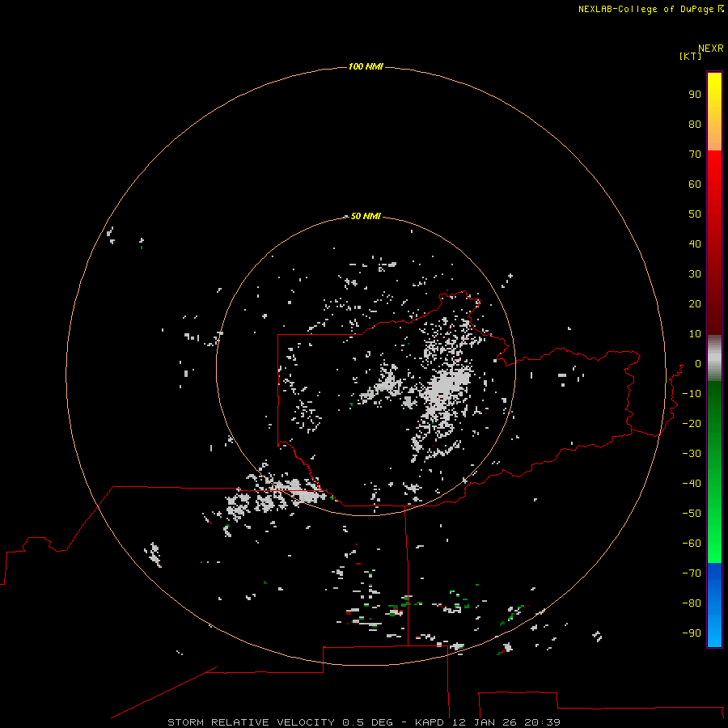Click the 90 knot label on color scale
Image resolution: width=728 pixels, height=728 pixels.
point(695,95)
